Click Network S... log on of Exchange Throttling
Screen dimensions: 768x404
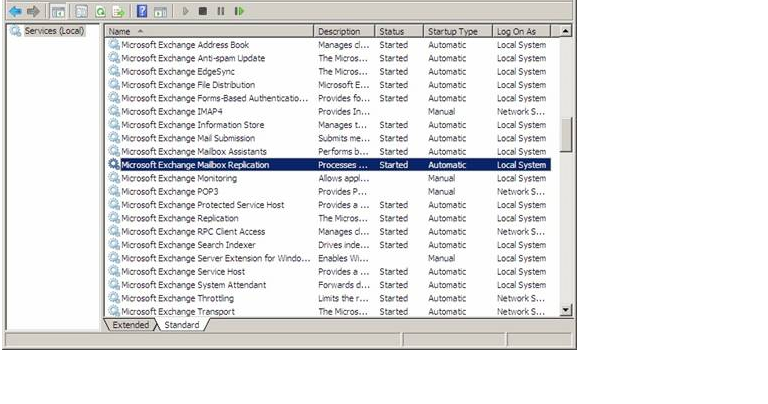521,298
